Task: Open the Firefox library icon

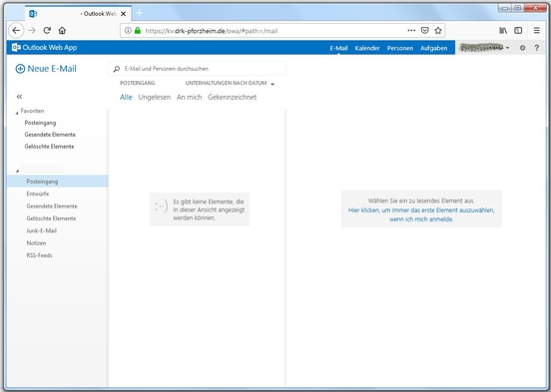Action: [x=503, y=31]
